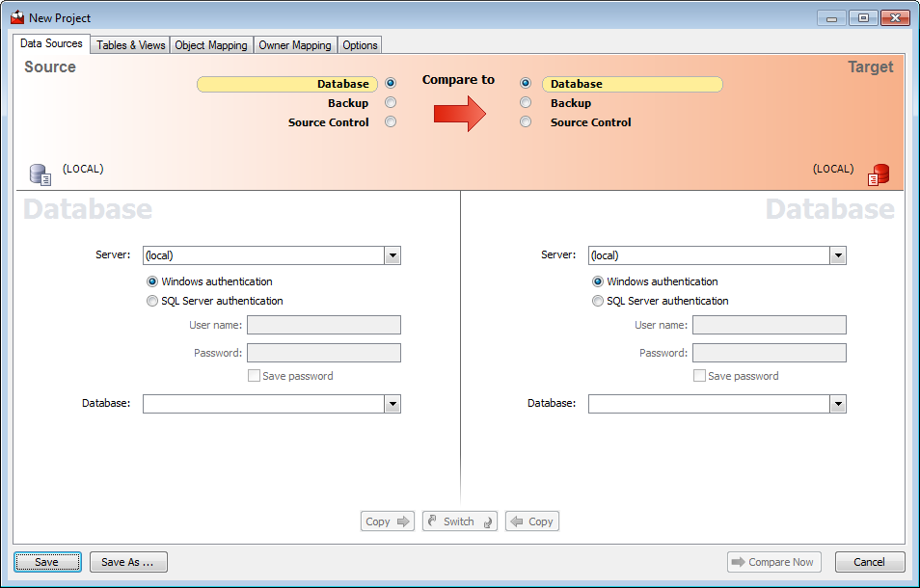Switch to the Tables & Views tab

click(131, 45)
